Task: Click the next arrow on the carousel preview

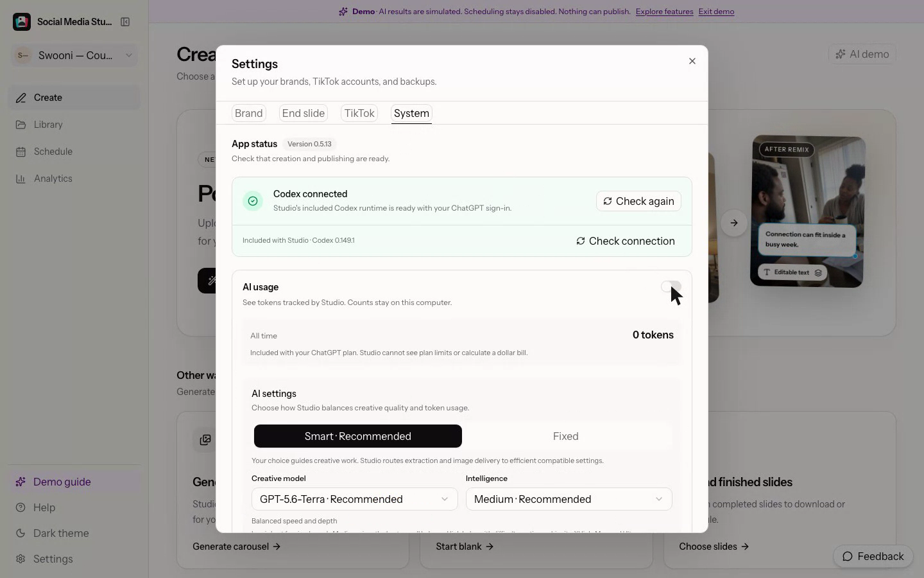Action: pos(733,223)
